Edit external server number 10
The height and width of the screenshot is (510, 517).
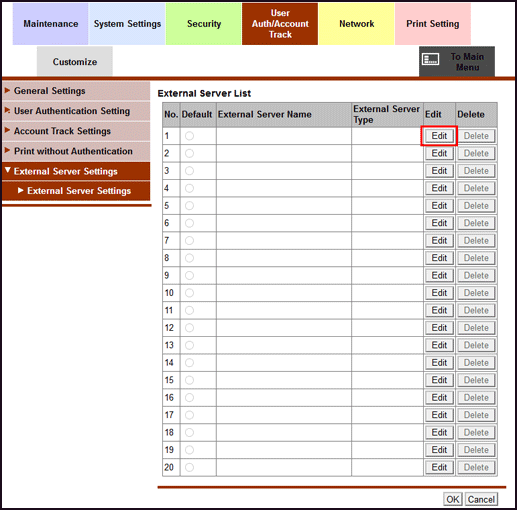click(439, 293)
